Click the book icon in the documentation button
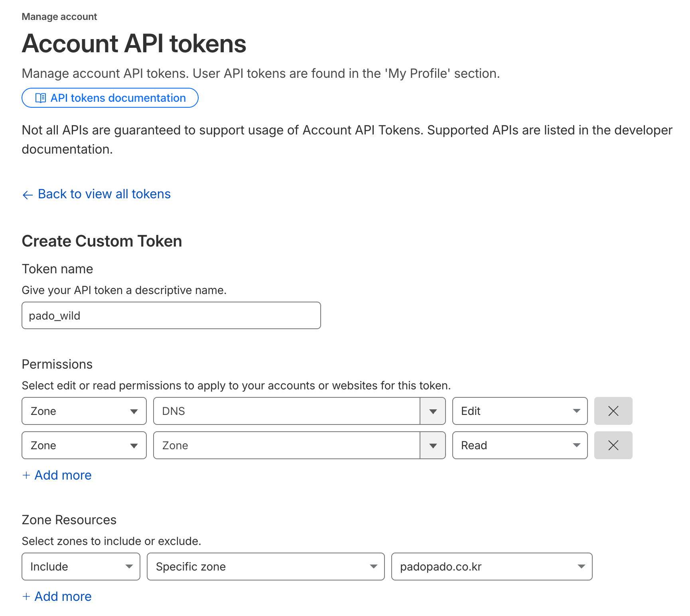The image size is (690, 616). 41,98
